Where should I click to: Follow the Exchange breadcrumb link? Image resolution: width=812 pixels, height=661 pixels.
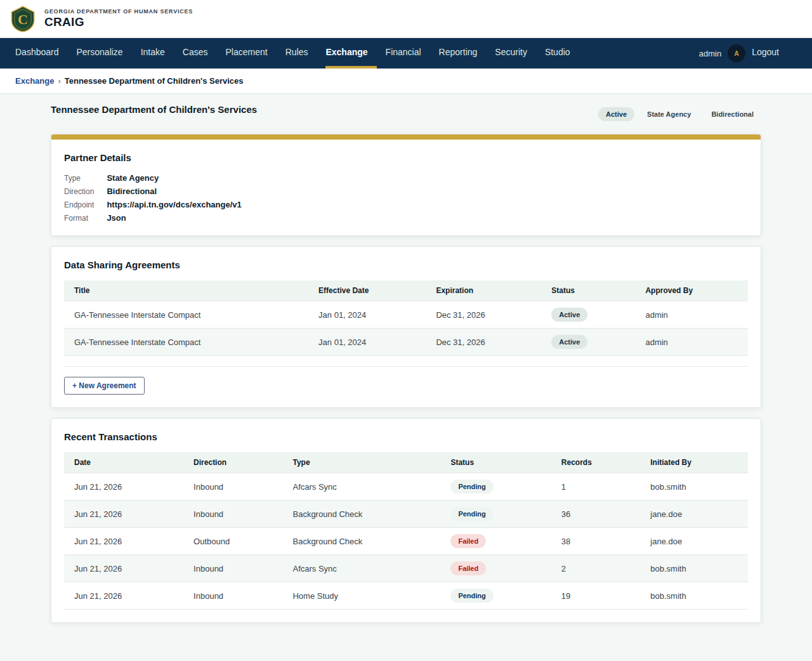[35, 81]
